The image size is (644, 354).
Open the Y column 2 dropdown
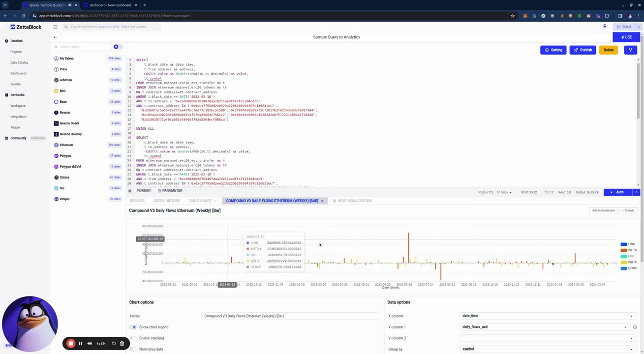[x=547, y=338]
